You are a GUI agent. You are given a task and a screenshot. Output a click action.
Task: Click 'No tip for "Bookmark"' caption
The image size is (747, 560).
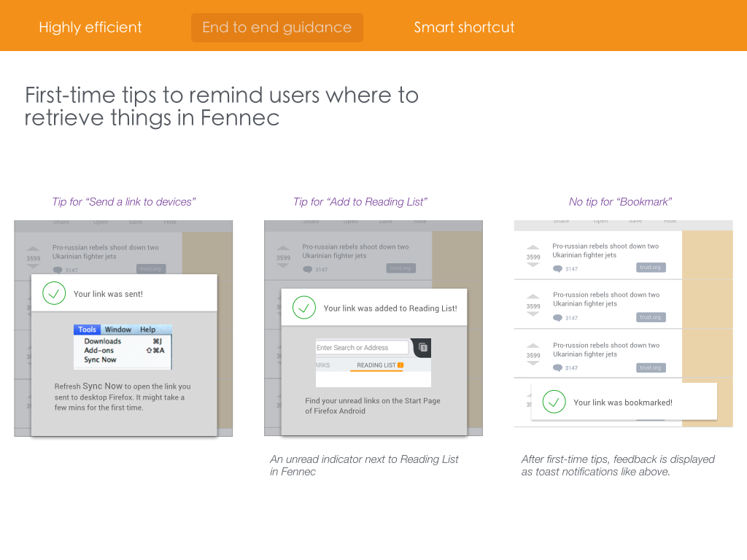click(x=620, y=202)
